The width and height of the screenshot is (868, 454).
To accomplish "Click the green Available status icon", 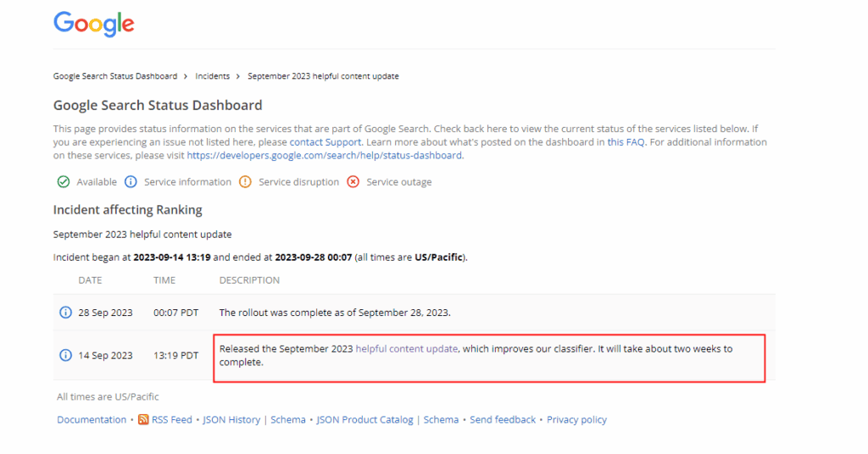I will (64, 182).
